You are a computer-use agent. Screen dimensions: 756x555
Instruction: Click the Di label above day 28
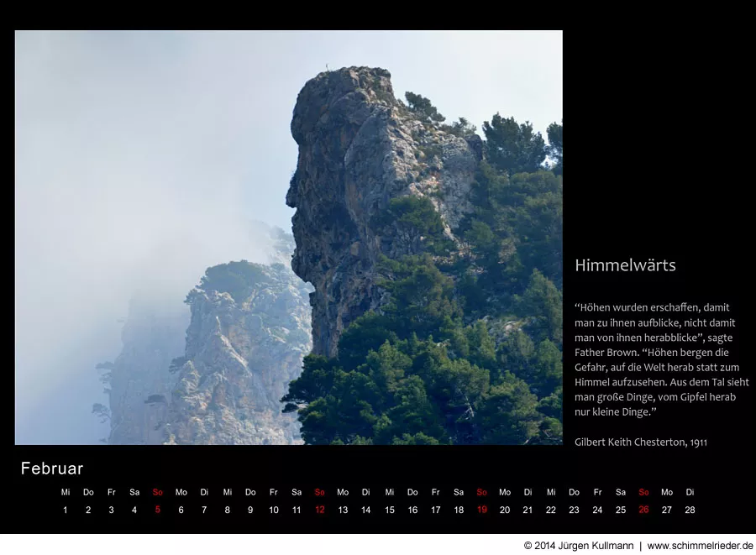(690, 492)
